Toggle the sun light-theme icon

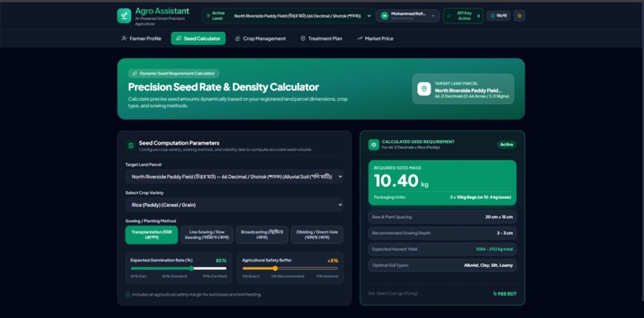pyautogui.click(x=519, y=16)
